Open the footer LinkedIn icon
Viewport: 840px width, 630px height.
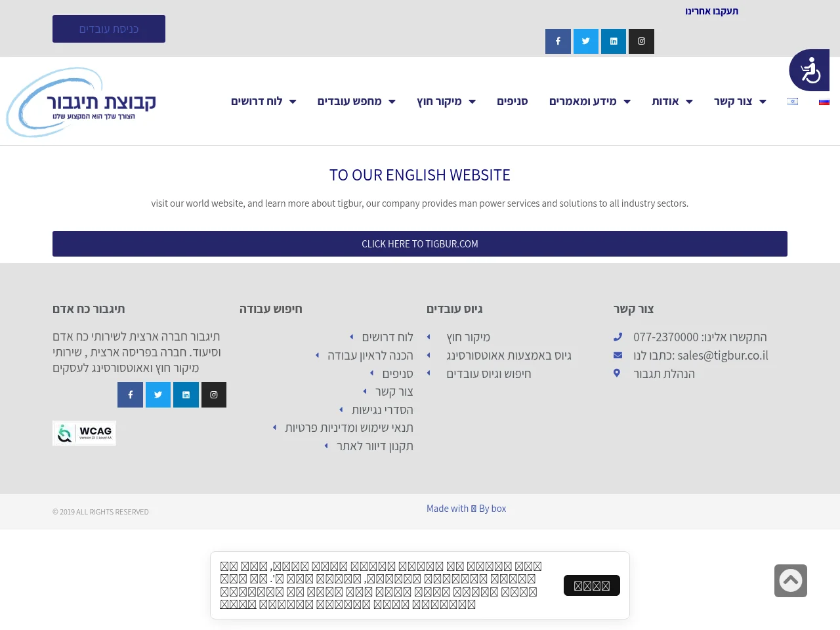click(186, 395)
